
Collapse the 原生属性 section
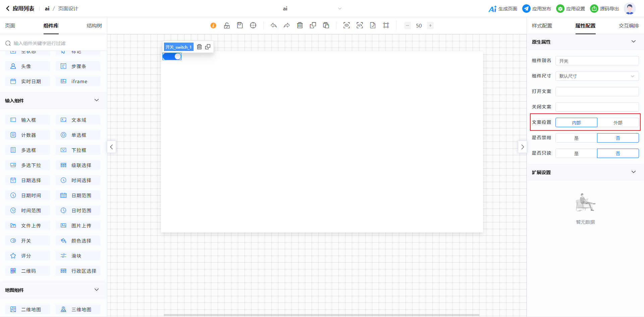click(x=633, y=42)
